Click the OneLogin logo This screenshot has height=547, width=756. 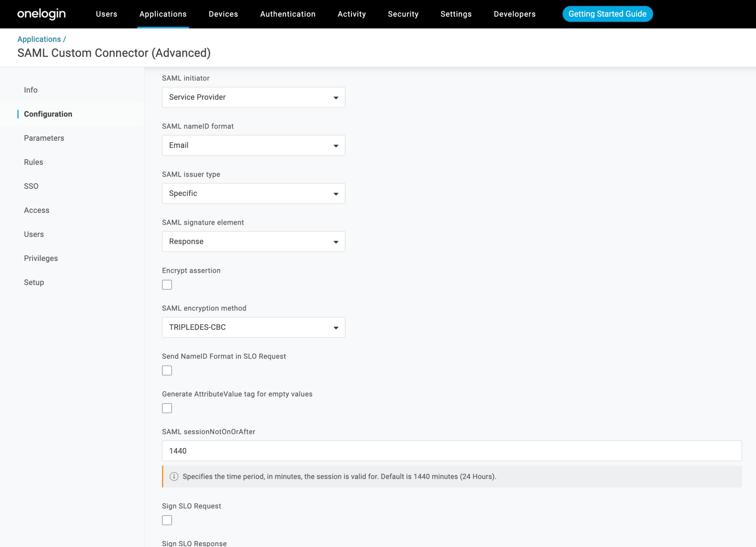coord(41,14)
